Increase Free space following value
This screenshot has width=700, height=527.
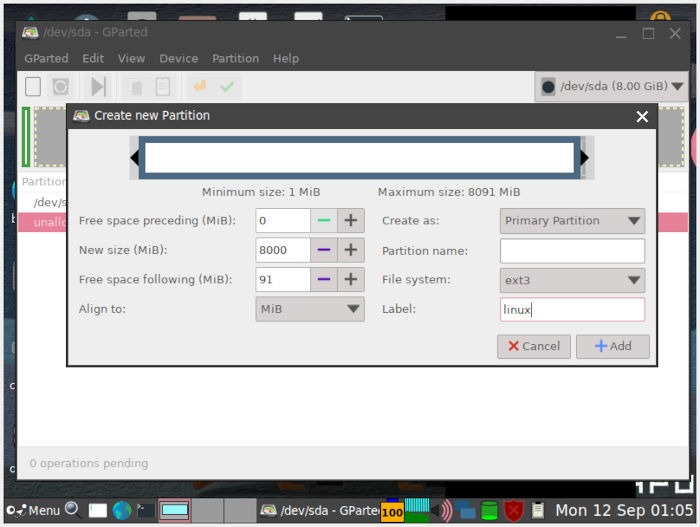click(x=351, y=280)
